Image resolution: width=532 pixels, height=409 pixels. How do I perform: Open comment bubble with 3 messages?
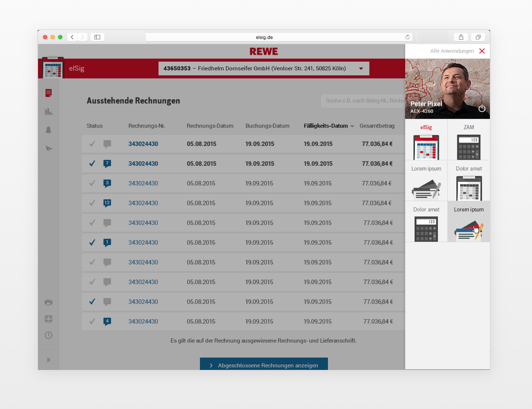(x=107, y=183)
